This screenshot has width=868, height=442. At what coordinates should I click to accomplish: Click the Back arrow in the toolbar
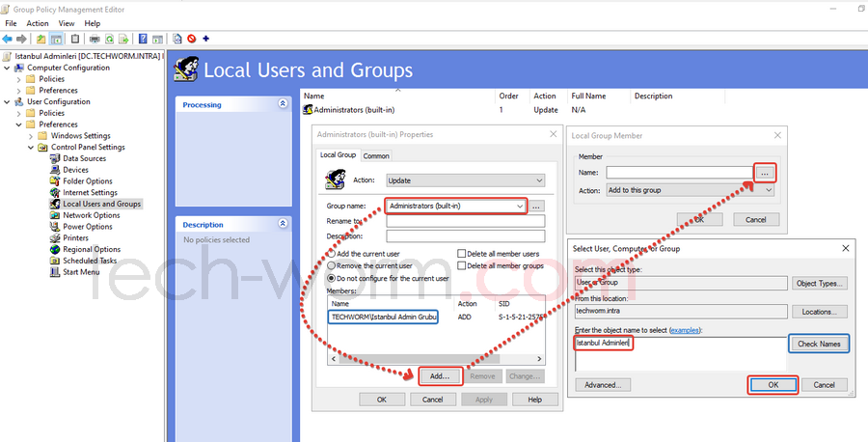point(8,39)
